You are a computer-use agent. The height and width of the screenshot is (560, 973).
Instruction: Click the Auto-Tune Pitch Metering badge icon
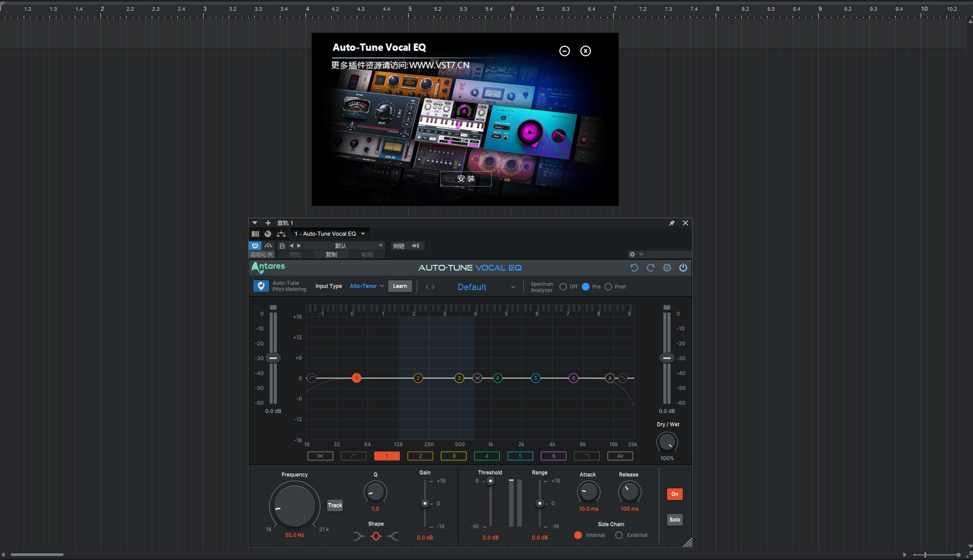point(261,286)
